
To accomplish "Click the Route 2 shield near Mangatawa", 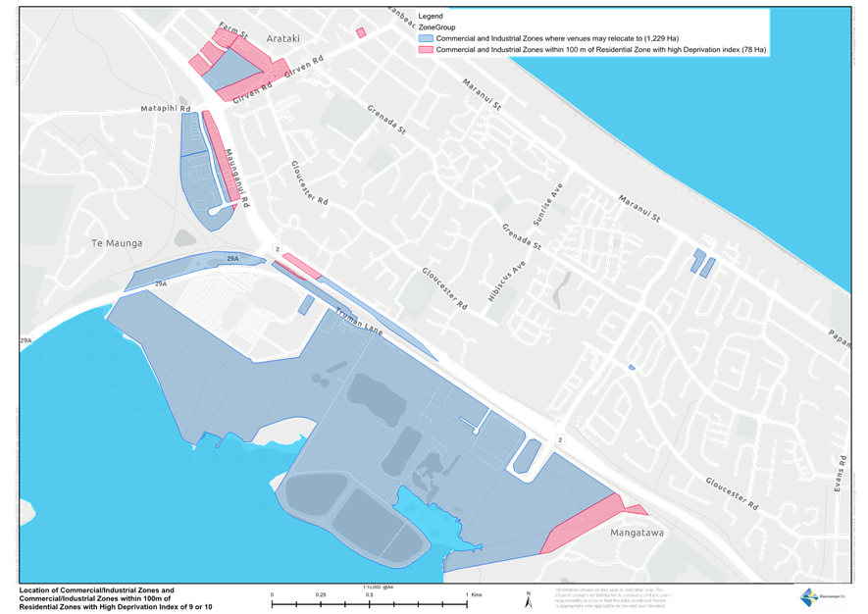I will coord(560,439).
